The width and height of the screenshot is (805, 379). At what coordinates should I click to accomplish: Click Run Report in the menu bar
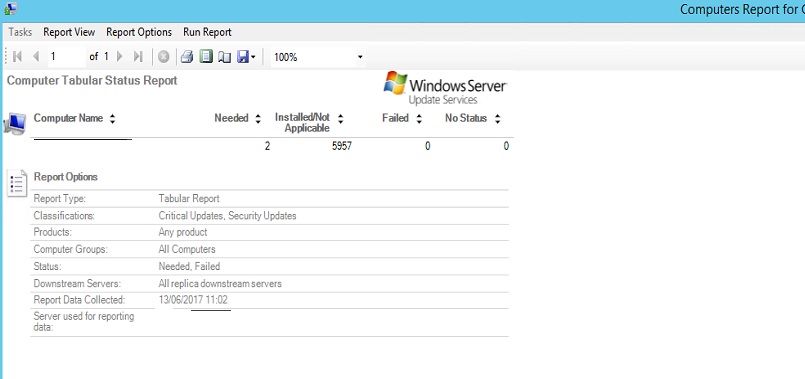tap(207, 32)
